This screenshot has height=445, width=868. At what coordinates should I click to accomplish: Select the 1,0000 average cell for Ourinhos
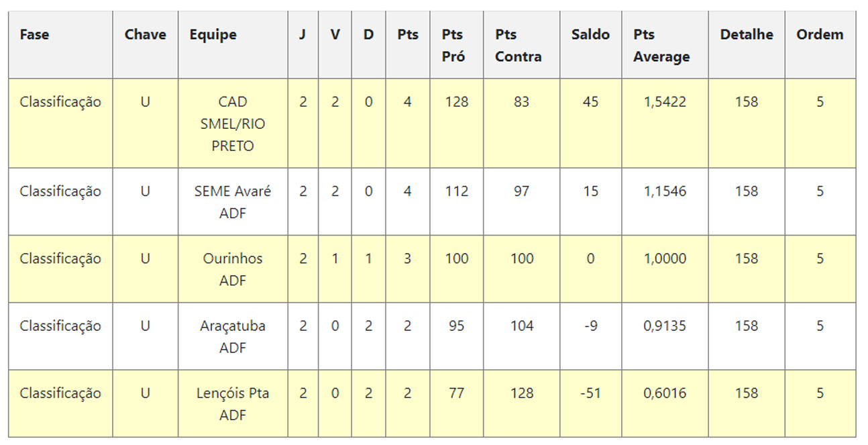coord(665,259)
